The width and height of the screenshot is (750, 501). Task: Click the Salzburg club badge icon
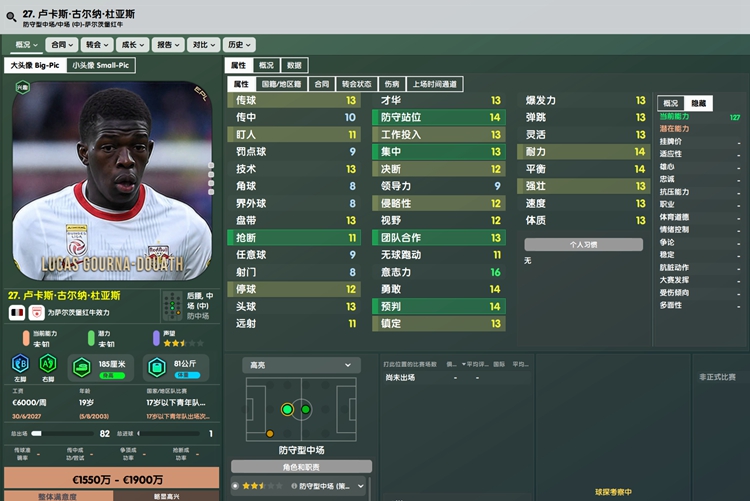[36, 312]
